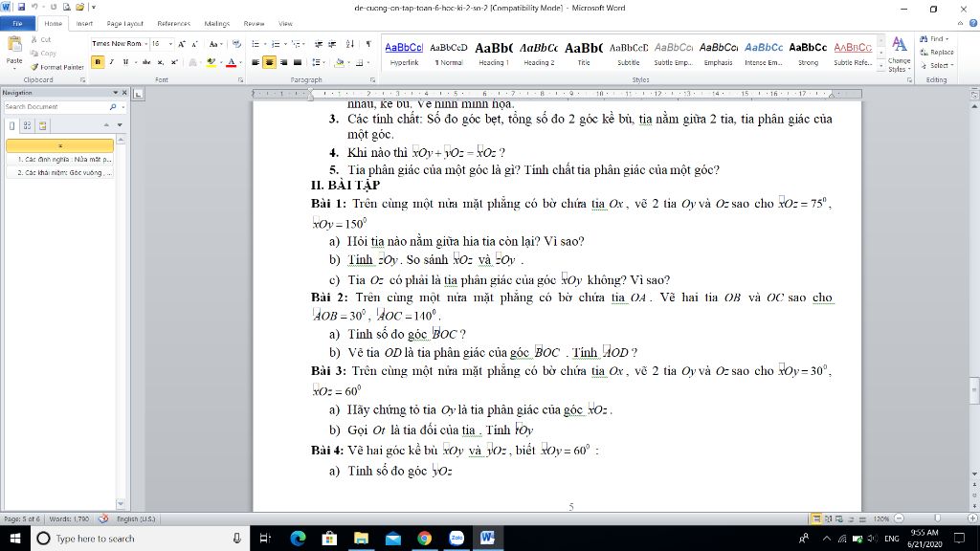Toggle Italic formatting
This screenshot has height=551, width=980.
tap(111, 62)
